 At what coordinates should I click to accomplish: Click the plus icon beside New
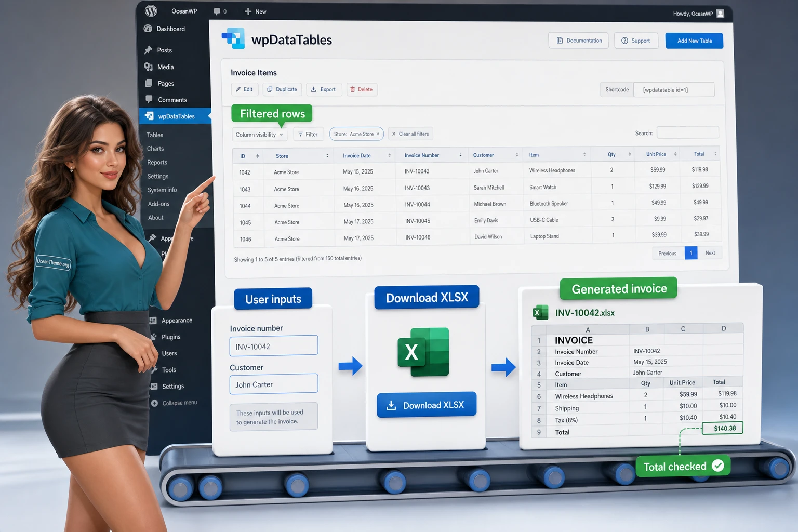(x=248, y=11)
